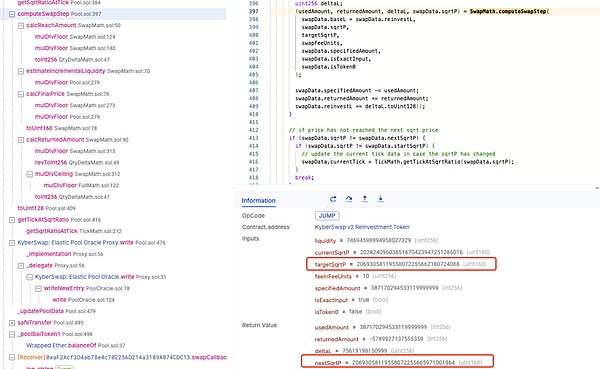Collapse the calcReachAmount node
This screenshot has width=600, height=369.
coord(21,25)
